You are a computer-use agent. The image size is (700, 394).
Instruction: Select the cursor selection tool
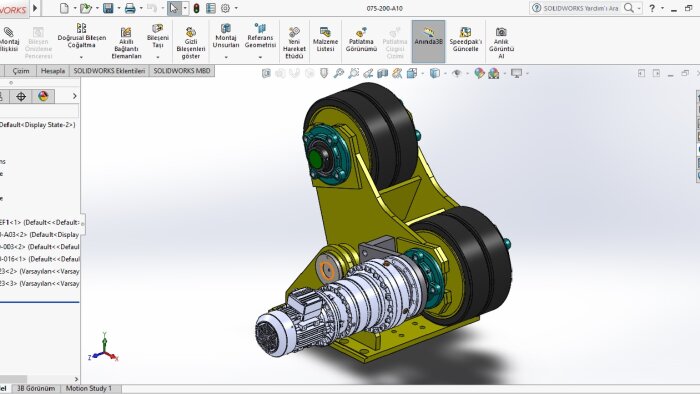(x=173, y=8)
